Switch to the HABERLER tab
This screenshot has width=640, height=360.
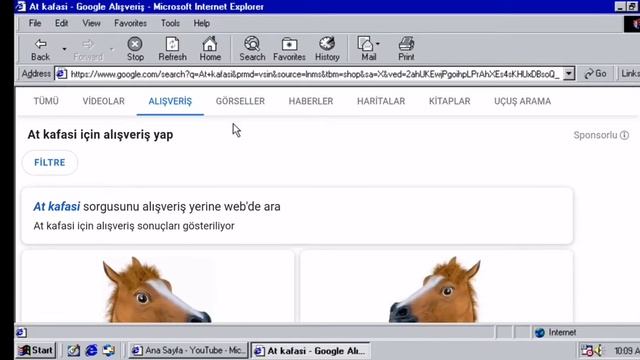point(311,101)
